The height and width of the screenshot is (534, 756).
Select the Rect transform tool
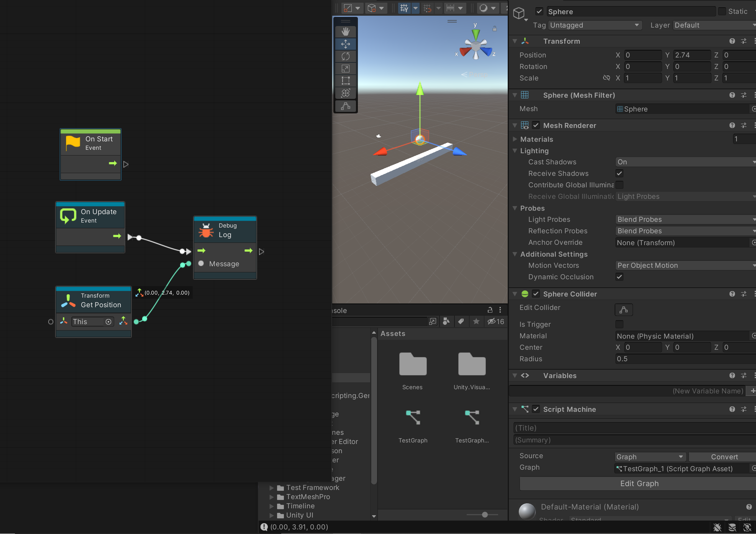tap(345, 81)
